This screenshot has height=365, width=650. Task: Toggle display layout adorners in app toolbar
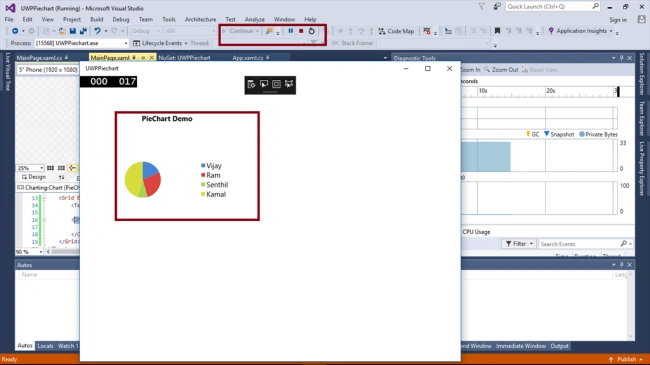tap(276, 84)
